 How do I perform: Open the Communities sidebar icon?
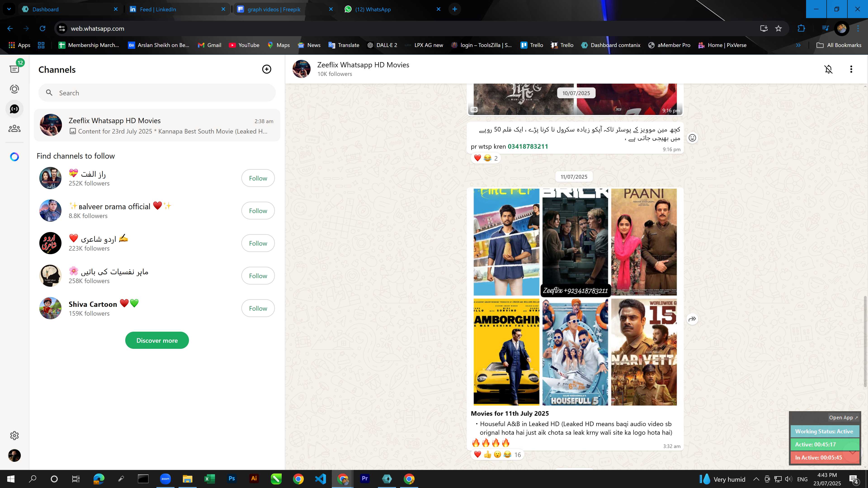(x=14, y=129)
